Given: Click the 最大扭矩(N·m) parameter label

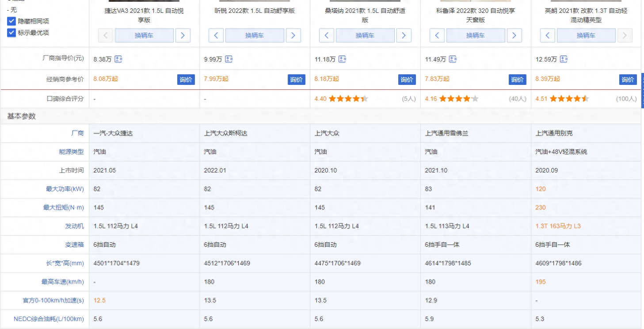Looking at the screenshot, I should [x=64, y=207].
